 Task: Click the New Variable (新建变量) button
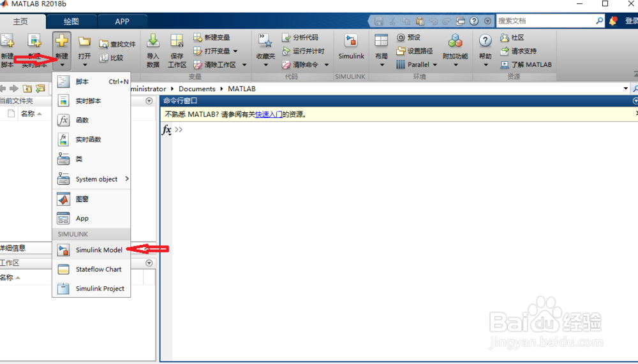pos(212,38)
